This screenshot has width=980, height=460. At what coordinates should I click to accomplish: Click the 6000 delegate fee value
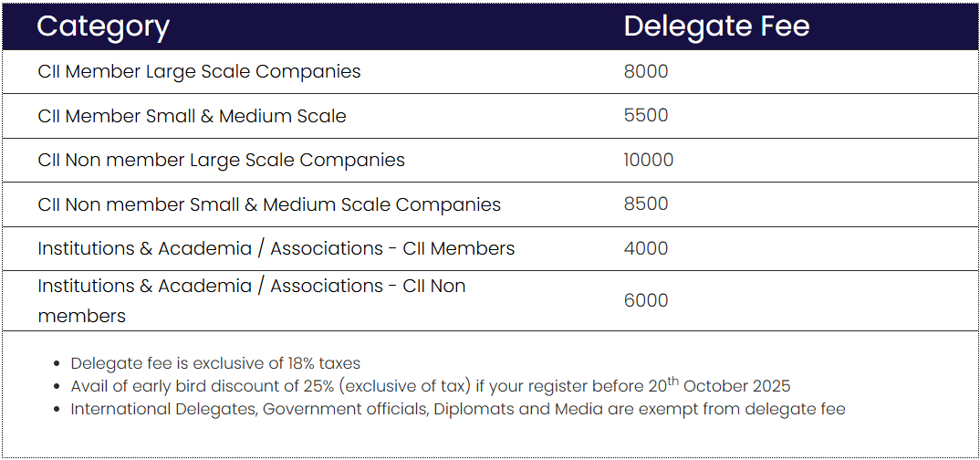(646, 300)
